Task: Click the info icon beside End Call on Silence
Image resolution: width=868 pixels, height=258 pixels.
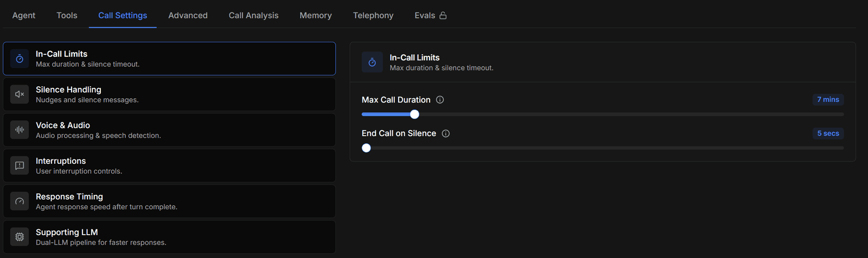Action: coord(446,133)
